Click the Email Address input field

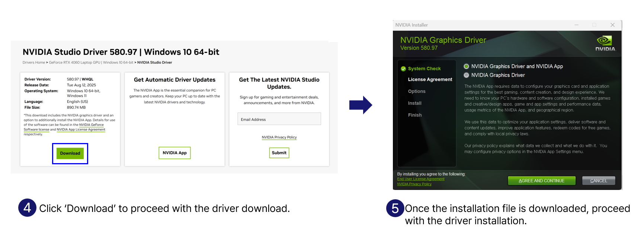[279, 119]
